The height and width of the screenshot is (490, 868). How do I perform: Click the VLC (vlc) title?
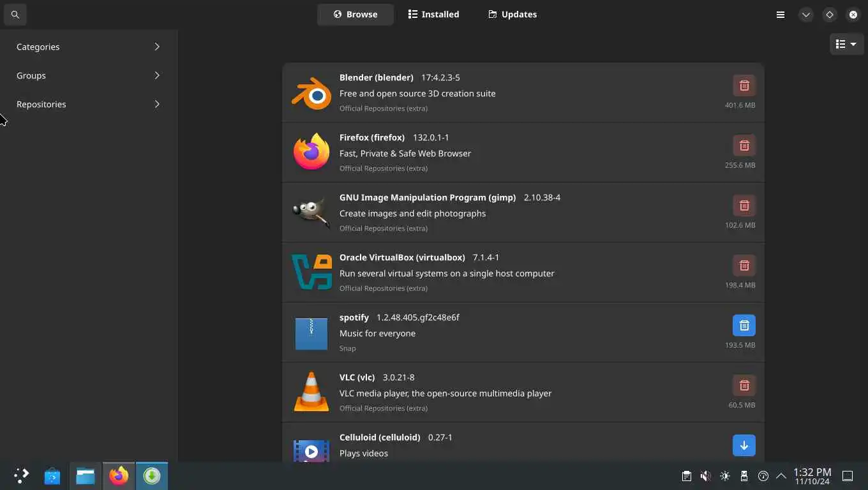pos(357,377)
